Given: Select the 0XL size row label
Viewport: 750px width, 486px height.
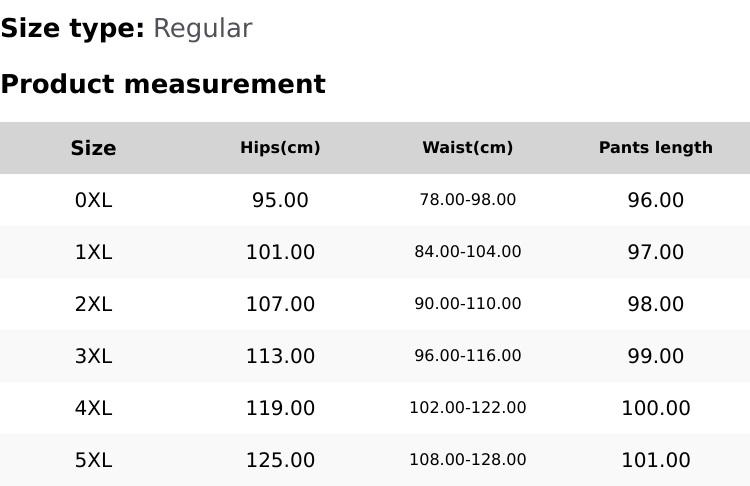Looking at the screenshot, I should 93,200.
